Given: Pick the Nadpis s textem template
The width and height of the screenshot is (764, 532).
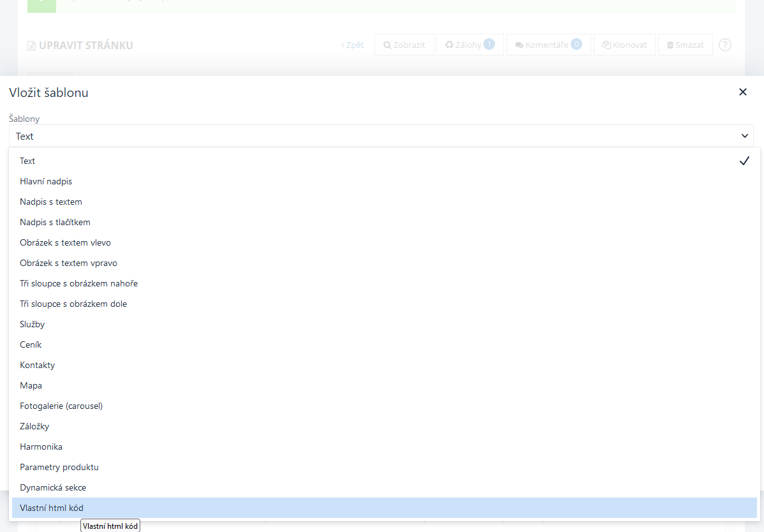Looking at the screenshot, I should [x=51, y=202].
